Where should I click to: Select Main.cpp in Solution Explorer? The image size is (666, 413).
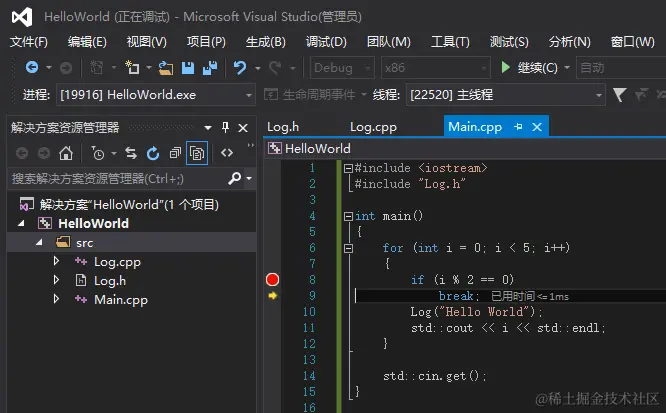click(x=121, y=300)
